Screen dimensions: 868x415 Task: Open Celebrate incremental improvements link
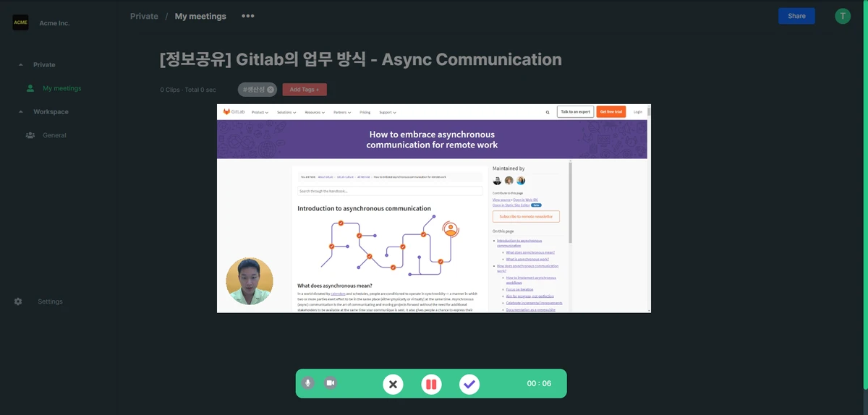pyautogui.click(x=534, y=303)
